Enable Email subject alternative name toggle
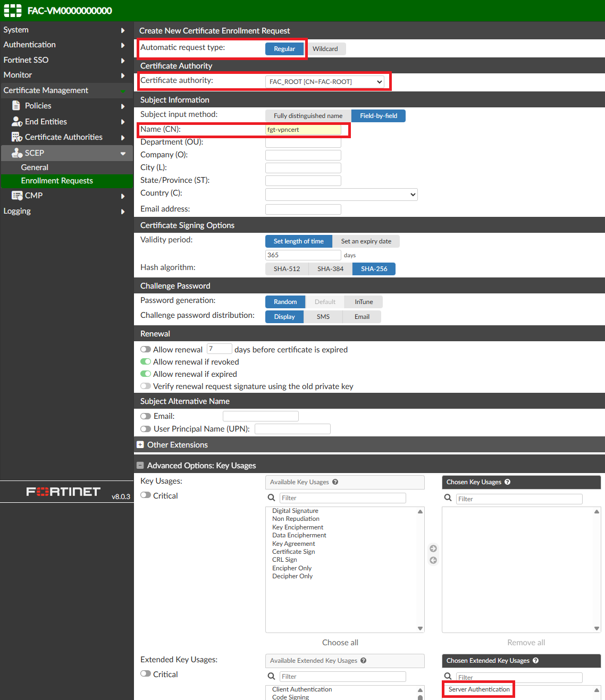 (146, 416)
